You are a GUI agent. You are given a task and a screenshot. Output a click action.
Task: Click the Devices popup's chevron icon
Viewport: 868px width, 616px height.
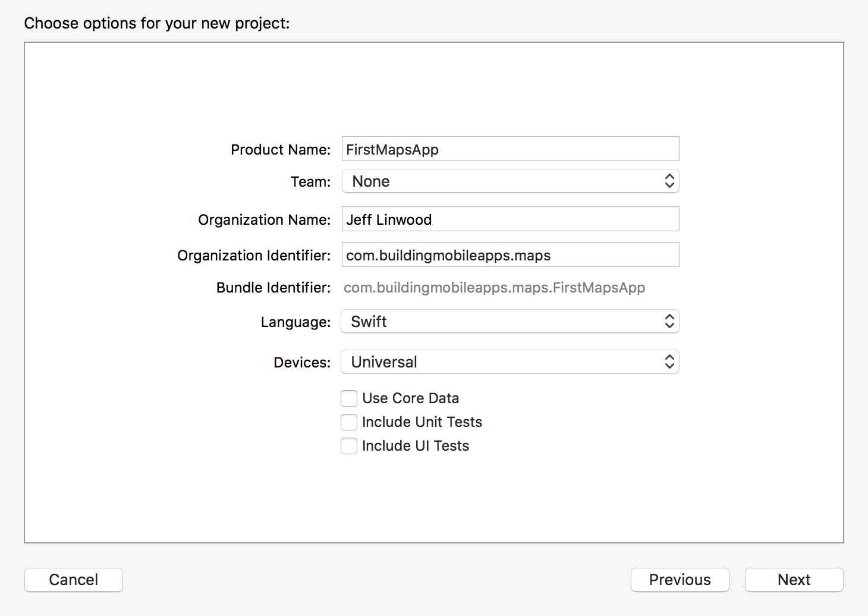(x=669, y=362)
